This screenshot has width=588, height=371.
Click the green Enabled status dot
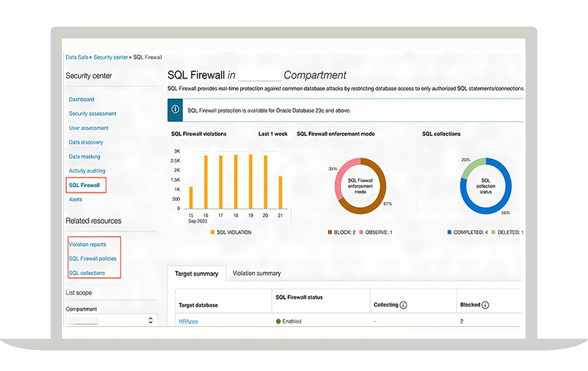point(279,321)
